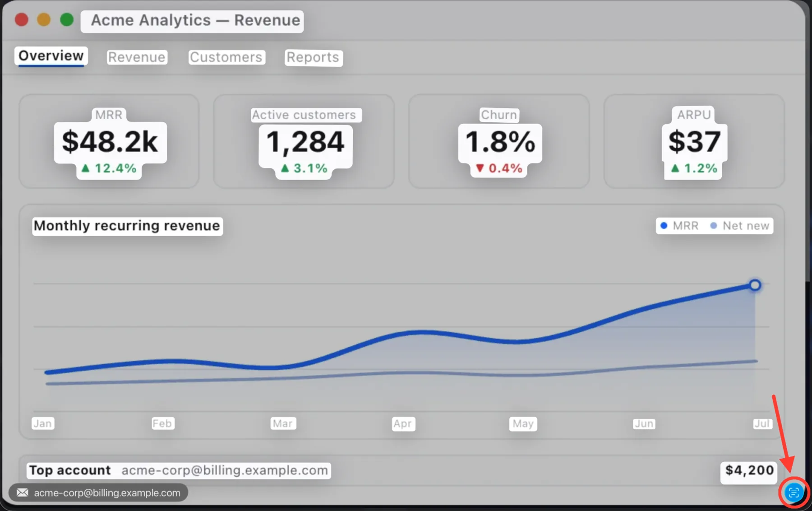Click the Top account email address
Viewport: 812px width, 511px height.
[x=225, y=470]
